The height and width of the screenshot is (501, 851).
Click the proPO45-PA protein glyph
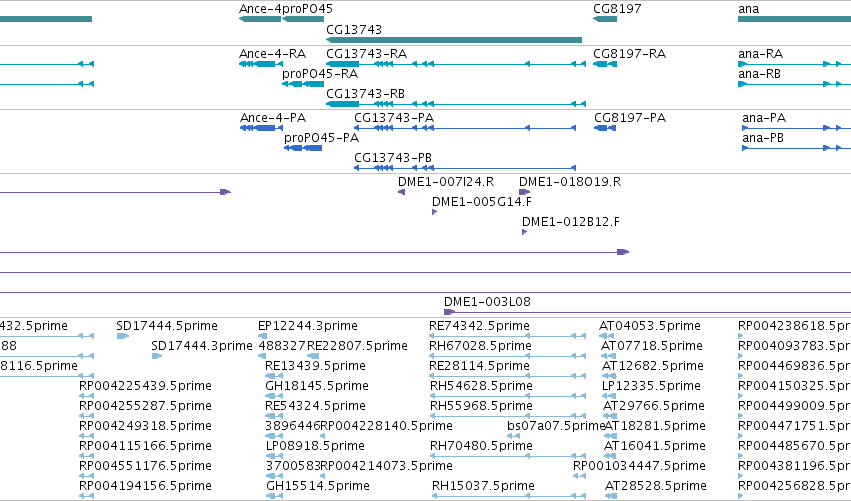coord(303,148)
